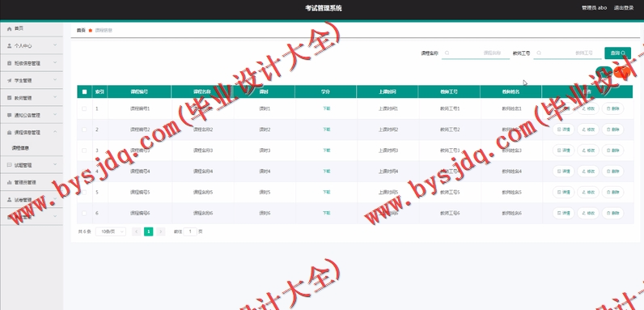This screenshot has height=310, width=644.
Task: Click 详情 button in row 课程编号2
Action: point(563,130)
